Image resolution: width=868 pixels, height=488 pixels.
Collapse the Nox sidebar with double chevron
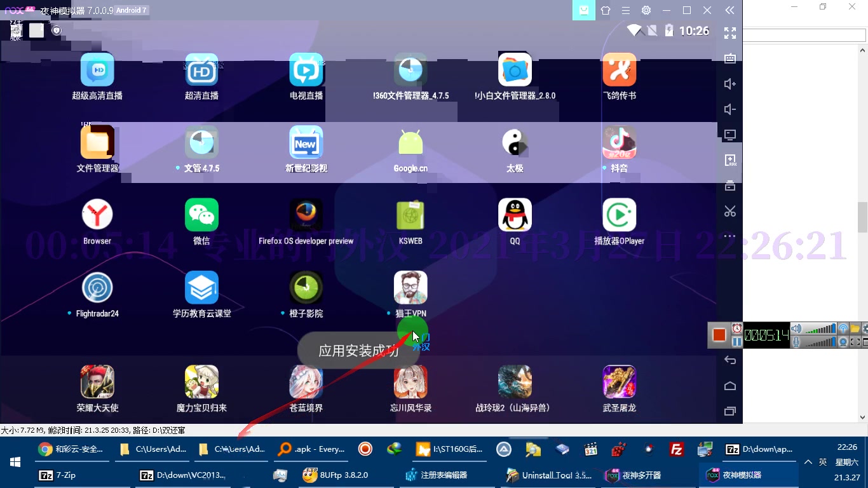(x=730, y=10)
